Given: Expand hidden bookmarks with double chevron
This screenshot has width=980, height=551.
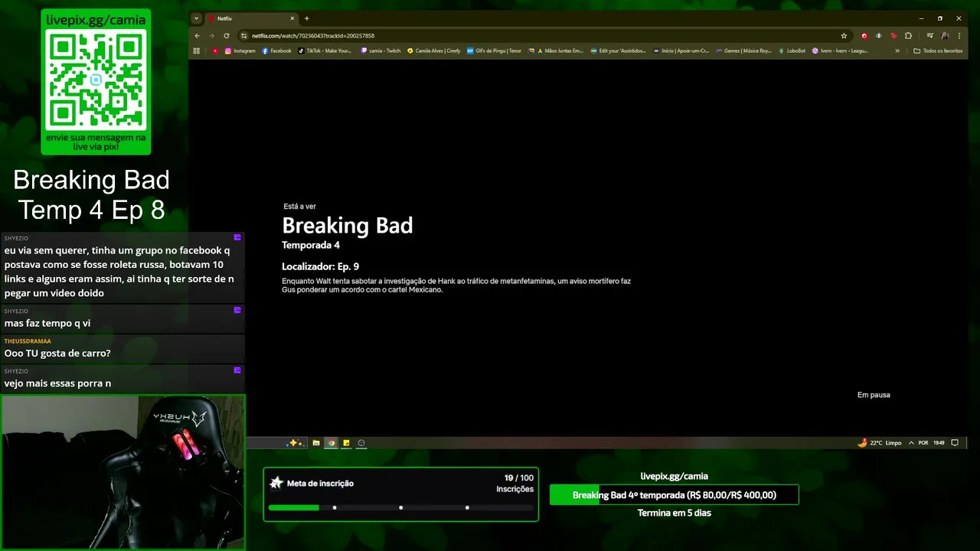Looking at the screenshot, I should point(897,51).
